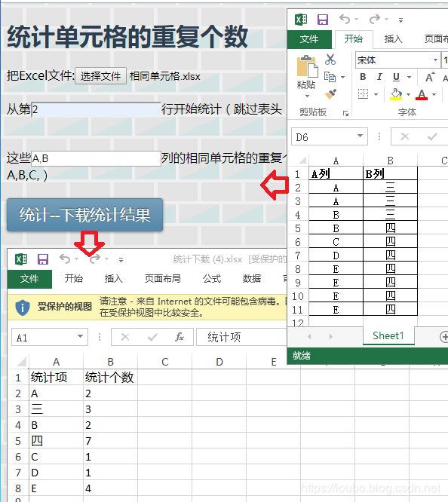Open the 粘贴 paste options arrow

pyautogui.click(x=307, y=96)
